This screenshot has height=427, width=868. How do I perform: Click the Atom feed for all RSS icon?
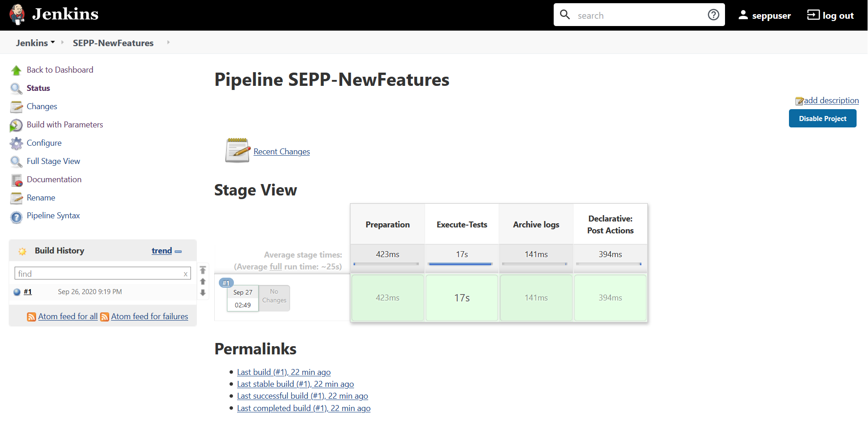(x=32, y=317)
